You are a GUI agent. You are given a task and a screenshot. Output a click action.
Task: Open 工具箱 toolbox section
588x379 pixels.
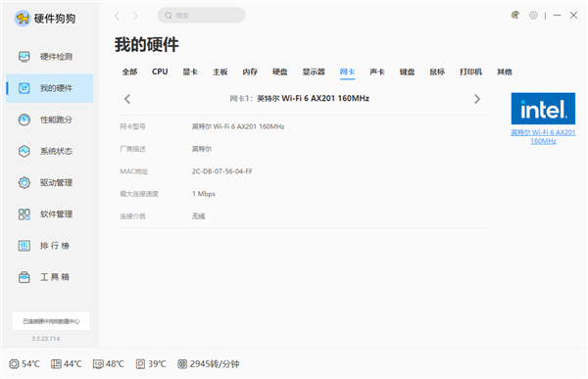tap(50, 277)
